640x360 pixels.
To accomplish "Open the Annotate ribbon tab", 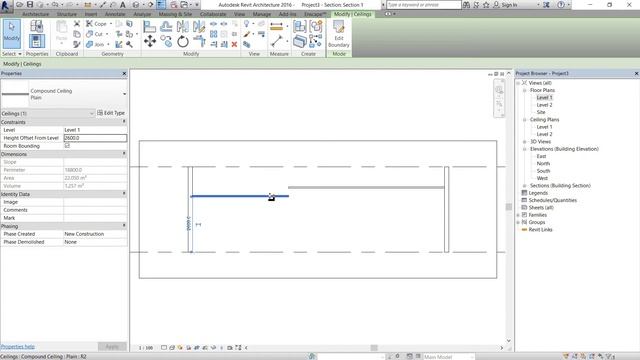I will pos(115,14).
